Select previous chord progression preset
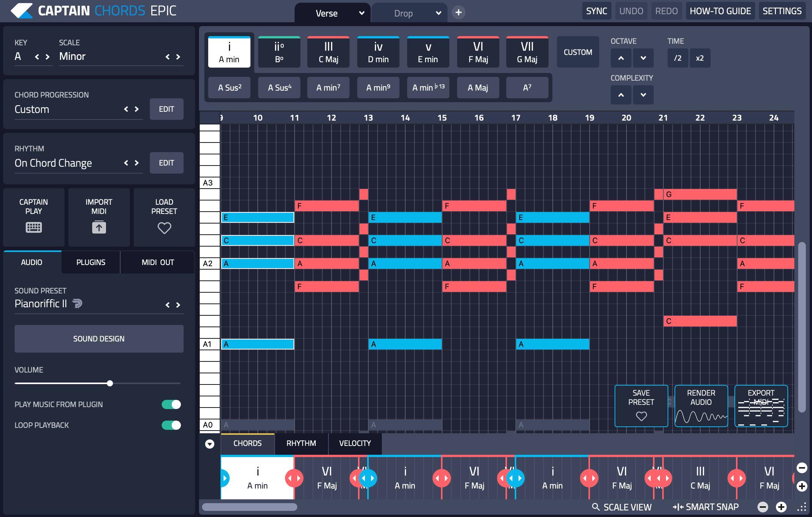Image resolution: width=812 pixels, height=517 pixels. 126,109
